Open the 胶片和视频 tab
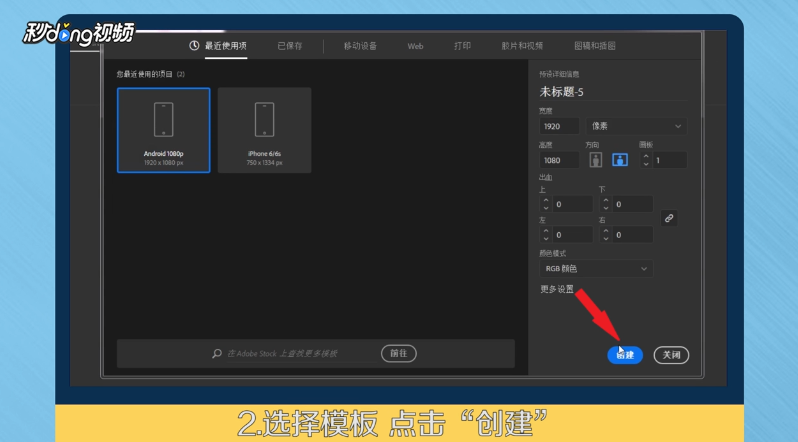The width and height of the screenshot is (798, 442). click(x=522, y=46)
